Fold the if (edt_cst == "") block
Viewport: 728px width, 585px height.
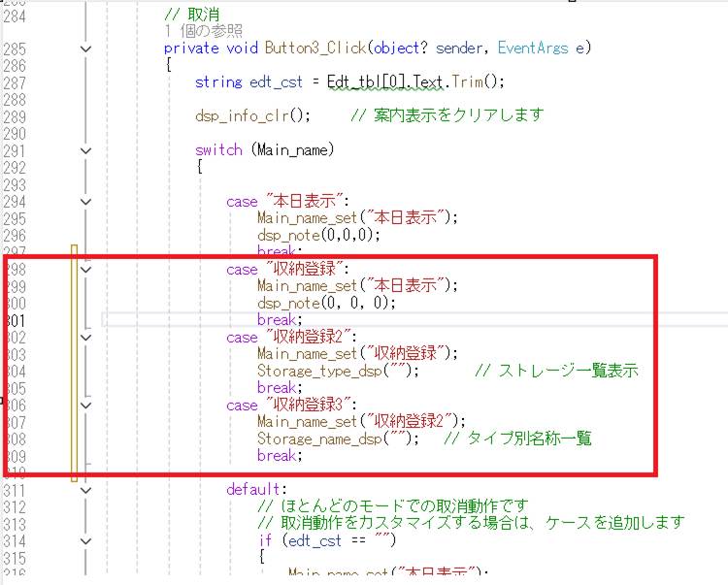pyautogui.click(x=85, y=540)
